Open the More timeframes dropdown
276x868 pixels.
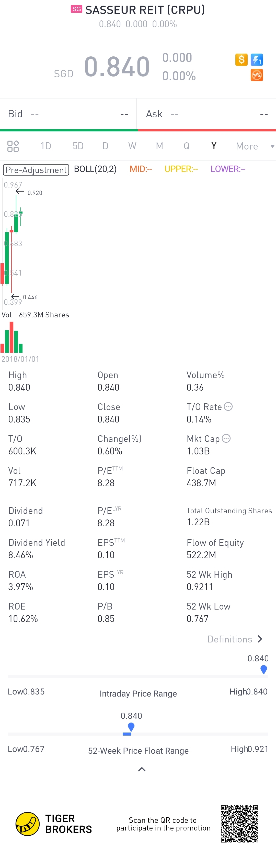click(x=255, y=146)
